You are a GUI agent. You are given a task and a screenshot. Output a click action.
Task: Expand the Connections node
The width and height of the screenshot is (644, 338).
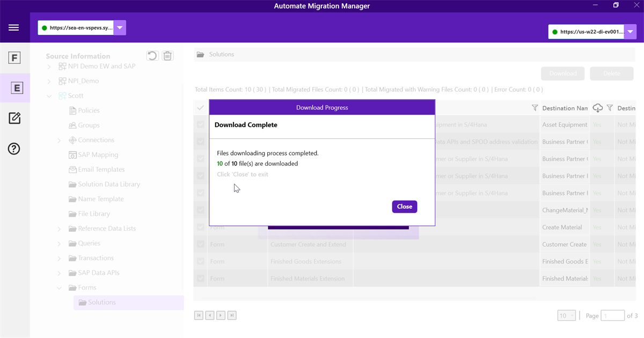tap(59, 140)
